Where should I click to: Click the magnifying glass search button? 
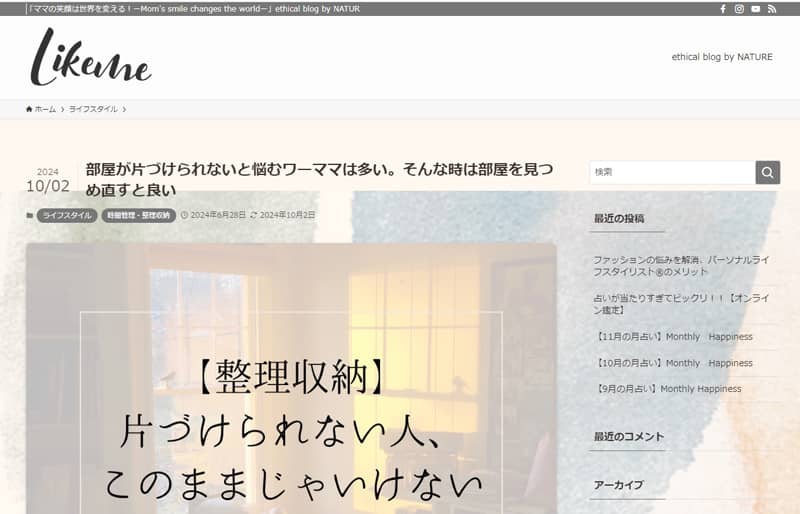tap(767, 172)
